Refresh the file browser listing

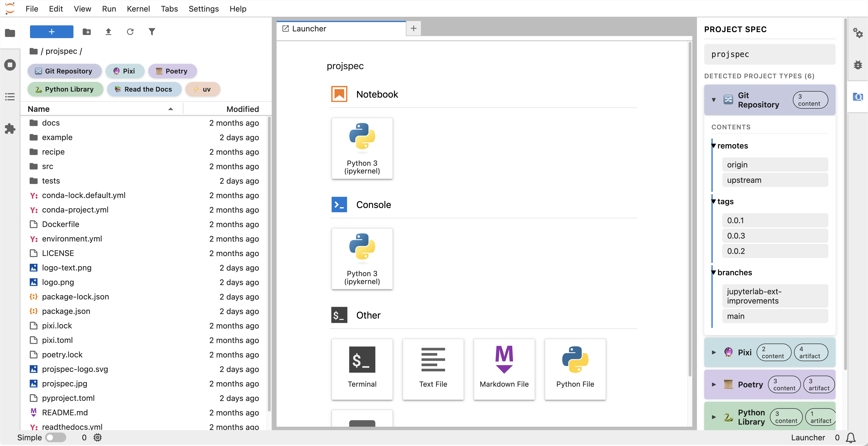coord(130,31)
